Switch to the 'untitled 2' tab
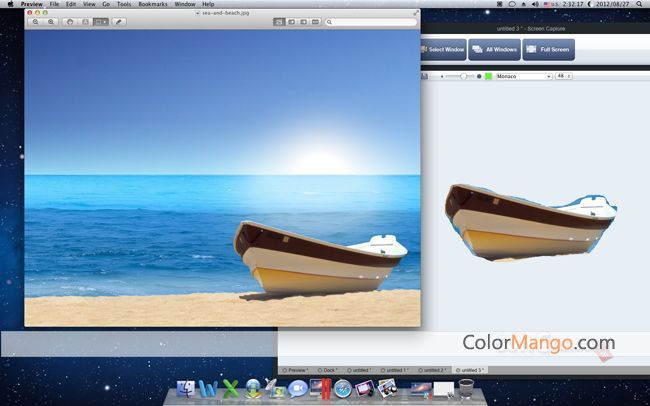Screen dimensions: 650x406 (x=432, y=370)
